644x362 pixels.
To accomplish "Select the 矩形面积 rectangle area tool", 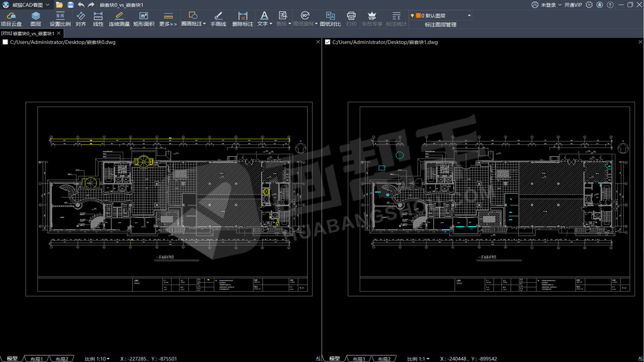I will pyautogui.click(x=144, y=19).
